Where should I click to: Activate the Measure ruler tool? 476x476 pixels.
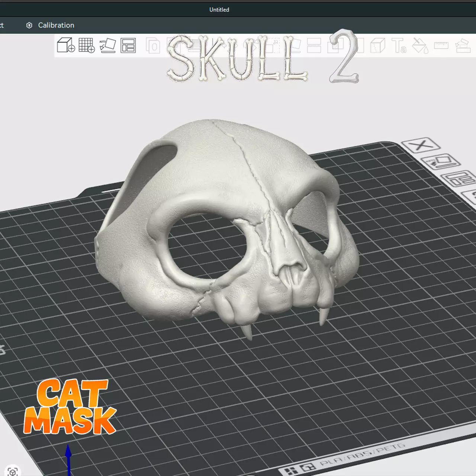441,45
